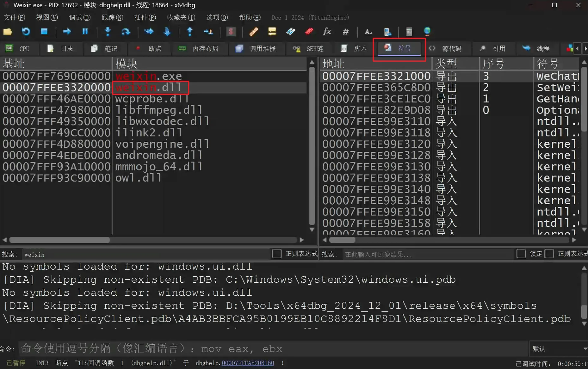
Task: Enable 正则表达式 checkbox for module search
Action: click(277, 254)
